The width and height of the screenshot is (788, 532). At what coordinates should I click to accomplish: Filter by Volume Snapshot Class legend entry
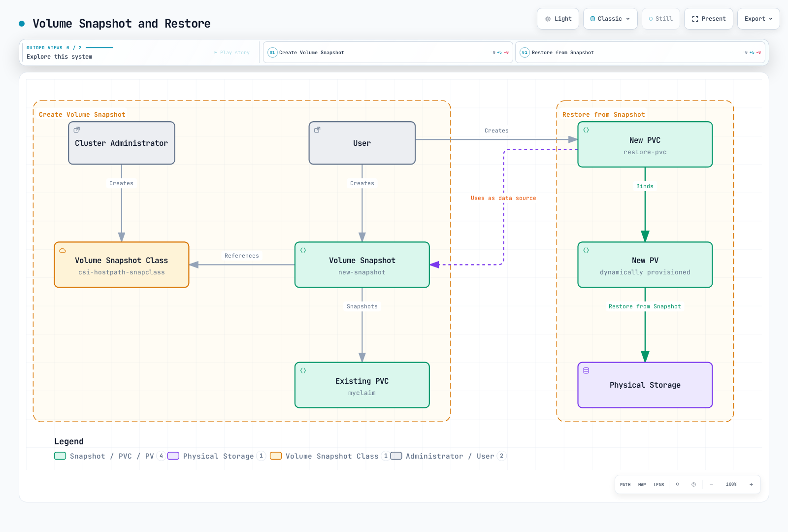point(329,456)
